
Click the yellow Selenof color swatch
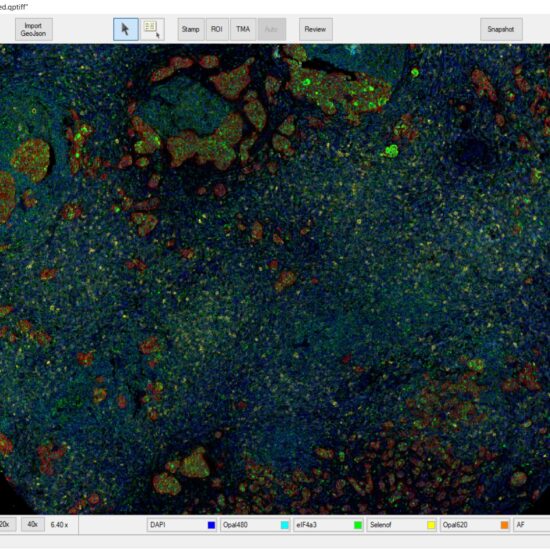(x=431, y=525)
